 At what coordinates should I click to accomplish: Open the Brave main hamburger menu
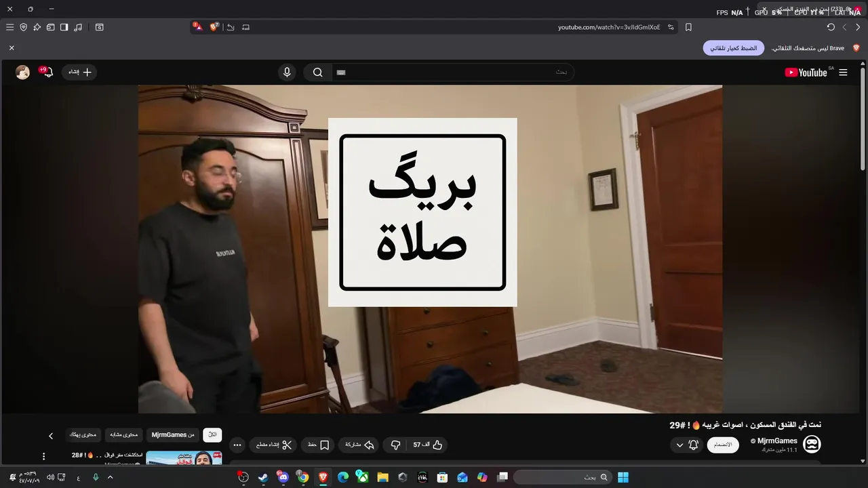9,27
